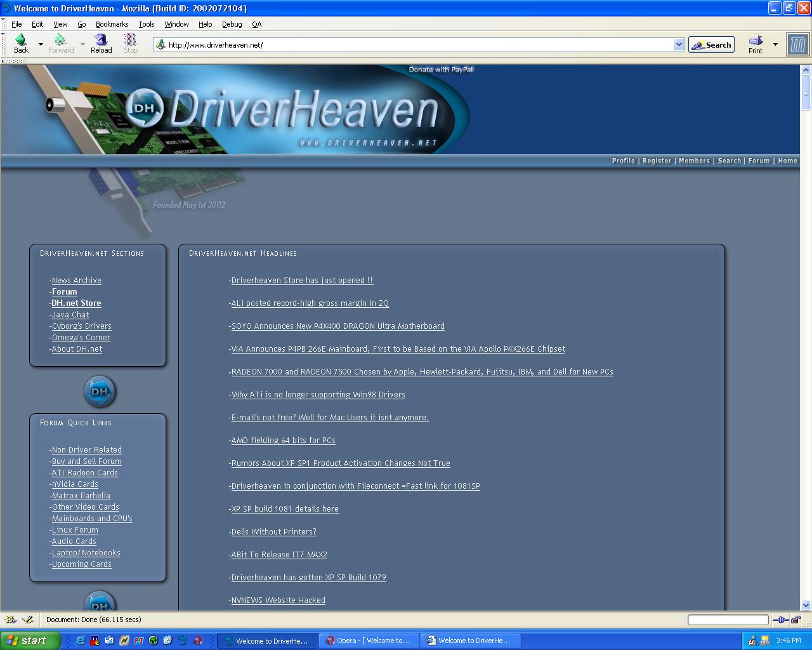Screen dimensions: 812x650
Task: Click the Windows start button
Action: click(30, 640)
